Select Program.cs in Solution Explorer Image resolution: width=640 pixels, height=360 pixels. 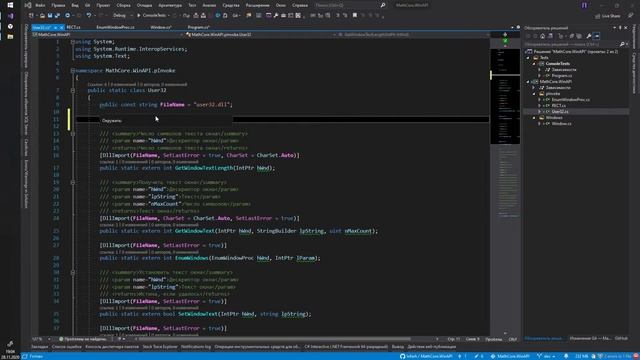pos(562,76)
